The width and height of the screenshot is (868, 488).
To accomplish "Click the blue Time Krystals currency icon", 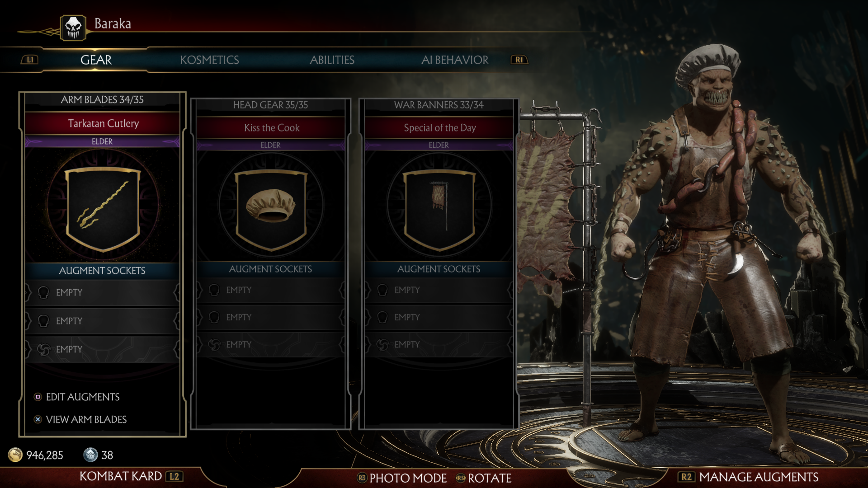I will pos(90,455).
